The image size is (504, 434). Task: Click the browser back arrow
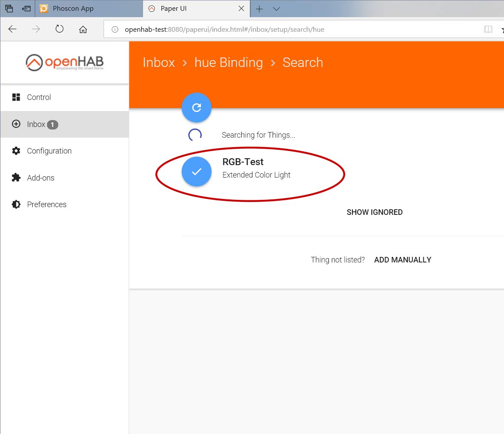click(12, 29)
